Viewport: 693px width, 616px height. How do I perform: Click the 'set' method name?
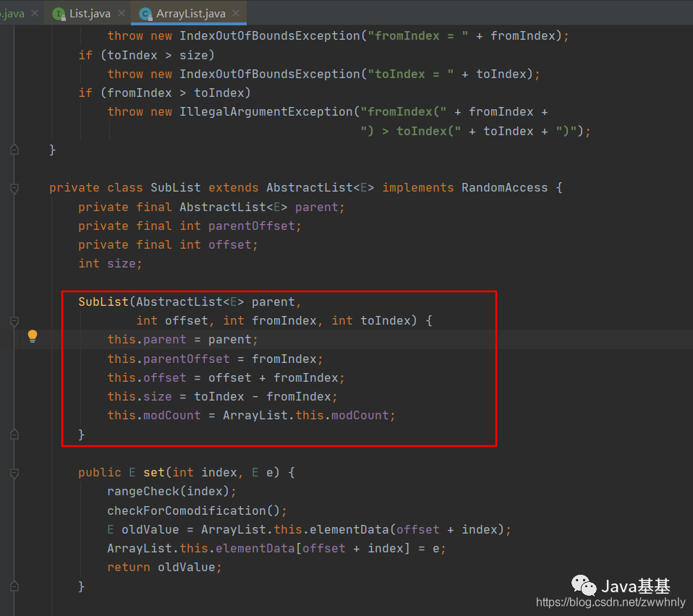(x=154, y=473)
